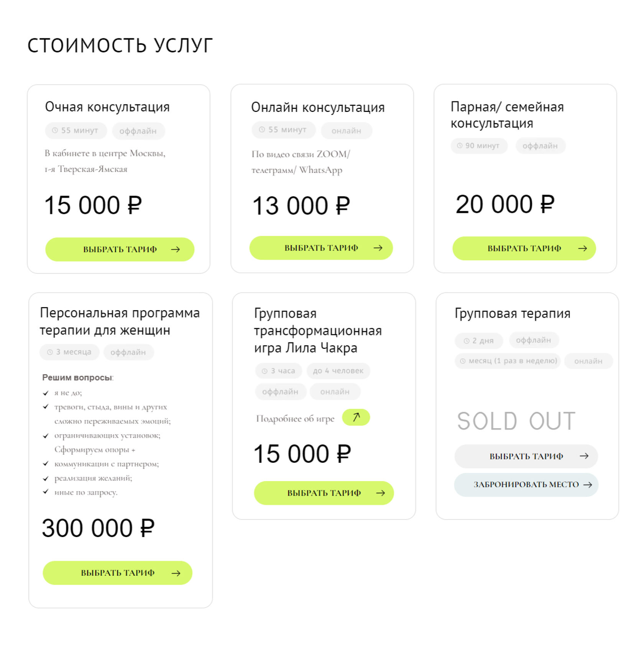Select tariff for Парная/семейная консультация

click(524, 248)
